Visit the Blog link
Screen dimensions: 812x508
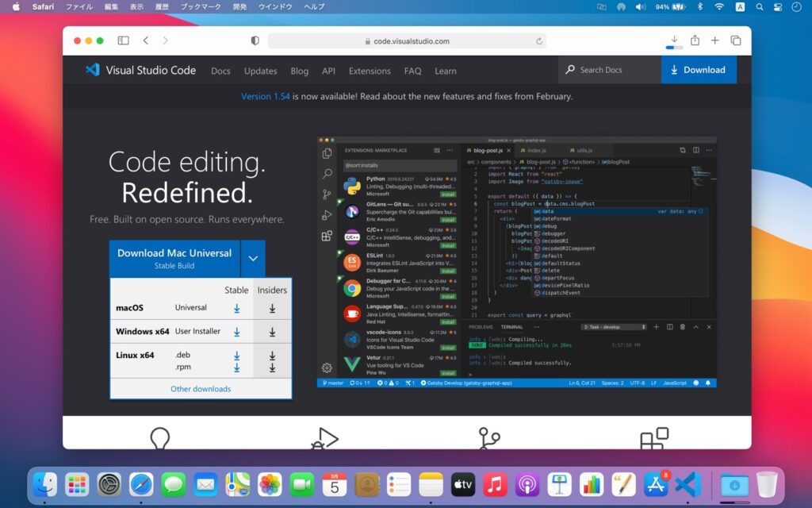[299, 71]
